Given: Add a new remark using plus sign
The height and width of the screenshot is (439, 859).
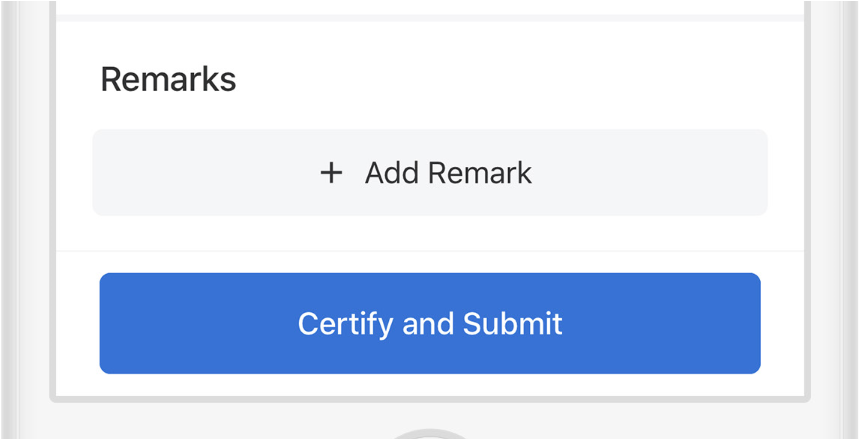Looking at the screenshot, I should pyautogui.click(x=331, y=173).
